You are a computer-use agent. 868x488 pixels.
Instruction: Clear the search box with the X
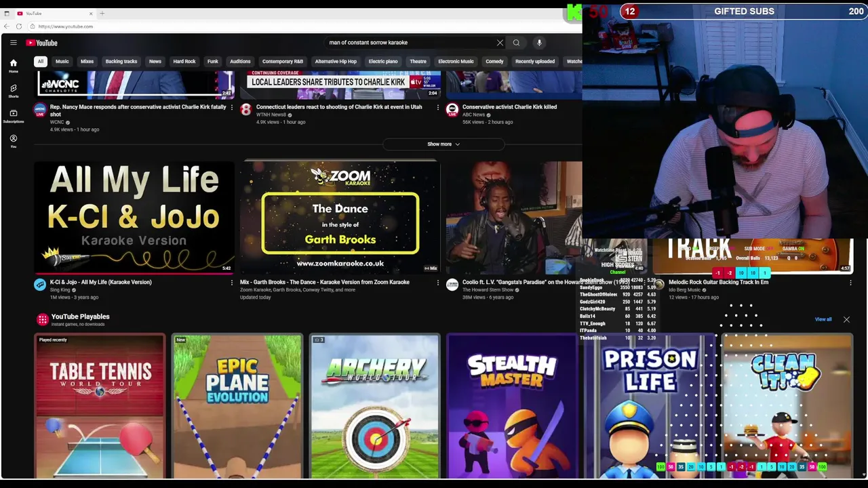[x=500, y=43]
